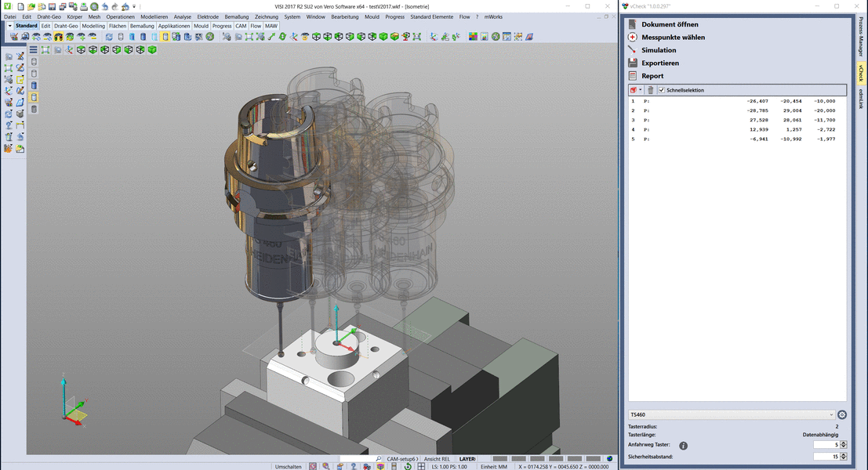This screenshot has width=868, height=470.
Task: Click the green globe icon in the Standard toolbar
Action: (210, 37)
